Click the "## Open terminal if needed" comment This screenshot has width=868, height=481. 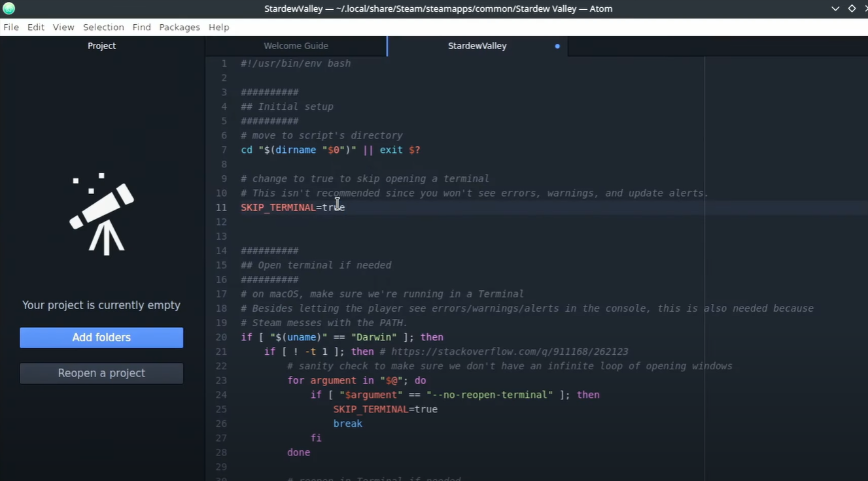(x=316, y=265)
